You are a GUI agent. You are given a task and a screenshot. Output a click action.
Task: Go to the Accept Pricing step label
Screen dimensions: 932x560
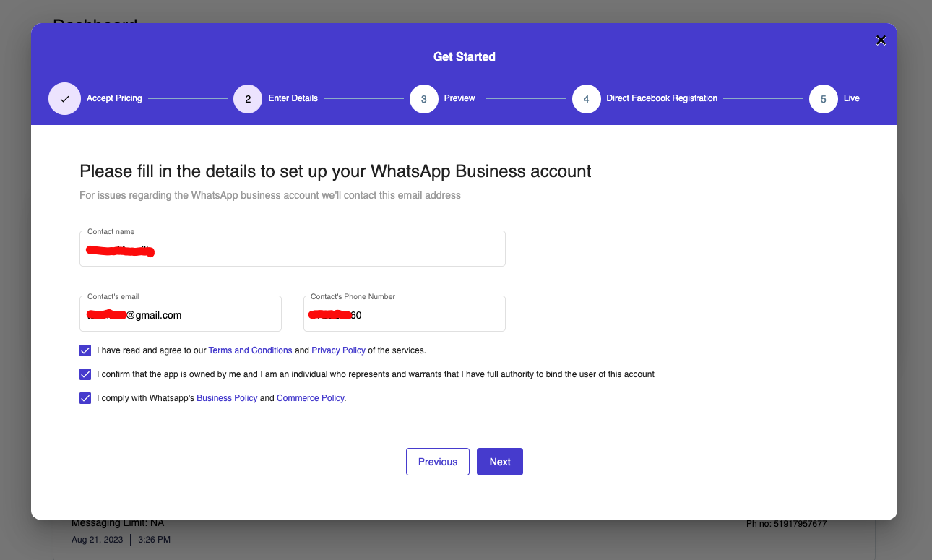(x=114, y=98)
